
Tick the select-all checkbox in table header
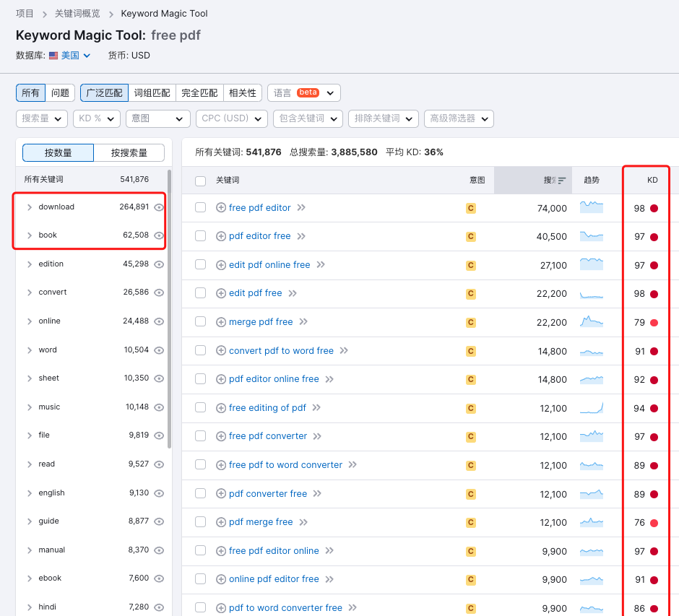point(201,181)
